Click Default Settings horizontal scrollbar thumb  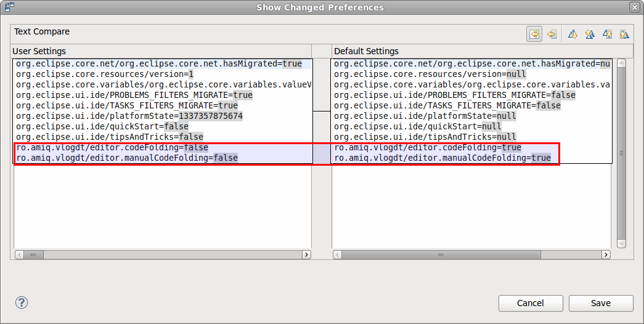(441, 254)
